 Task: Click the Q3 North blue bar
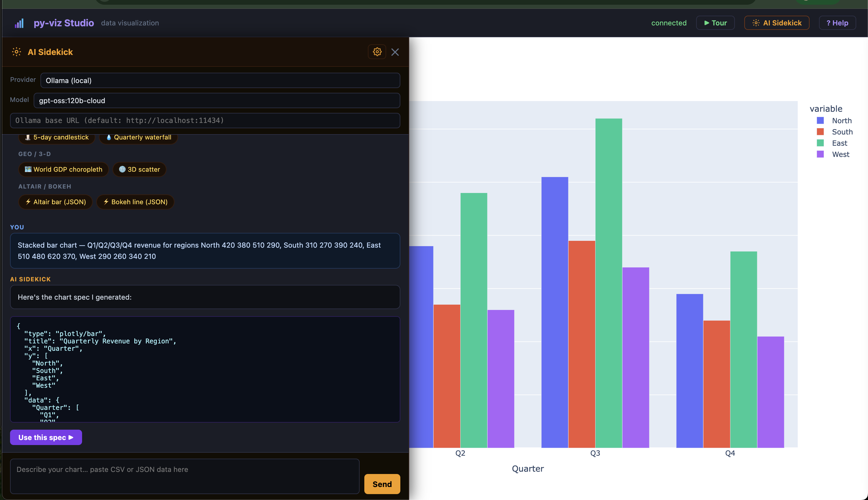pos(555,313)
